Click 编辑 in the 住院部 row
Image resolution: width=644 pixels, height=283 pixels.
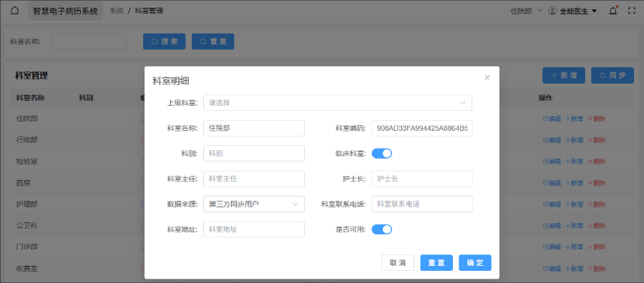[552, 119]
